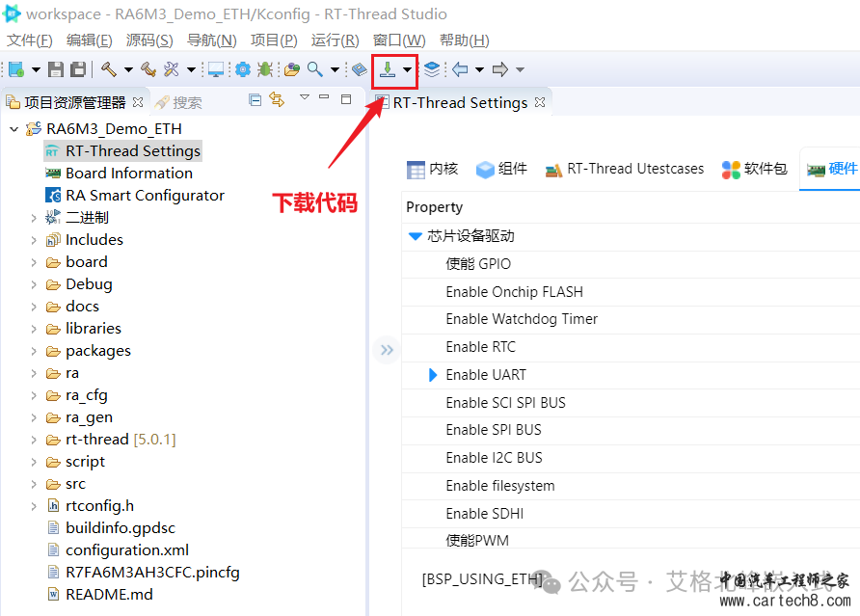The image size is (860, 616).
Task: Expand the Enable UART property
Action: pyautogui.click(x=432, y=375)
